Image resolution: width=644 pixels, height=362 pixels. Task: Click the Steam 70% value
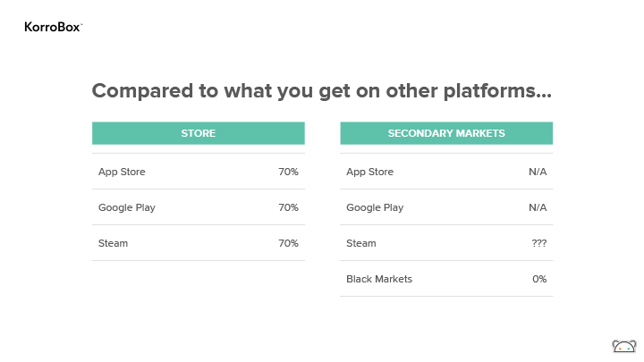tap(288, 243)
